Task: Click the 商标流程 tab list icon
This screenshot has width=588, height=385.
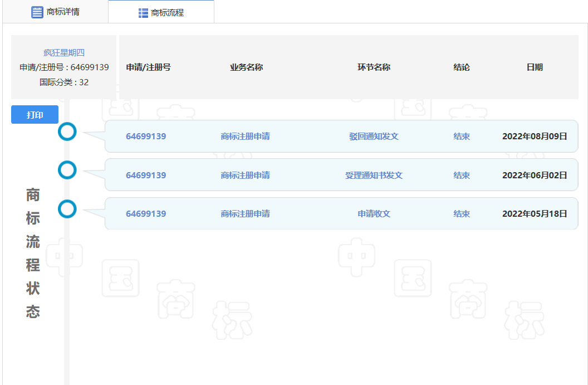Action: coord(143,13)
